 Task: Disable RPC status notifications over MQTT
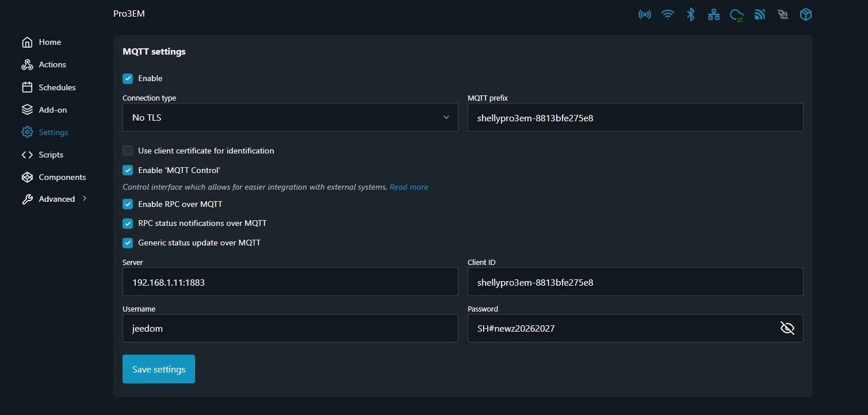tap(128, 224)
